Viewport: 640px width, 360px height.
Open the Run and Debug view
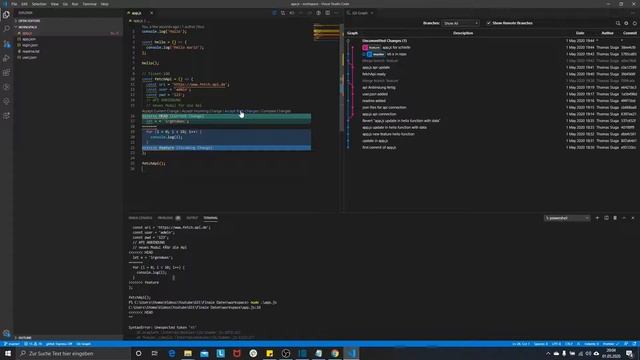(7, 58)
